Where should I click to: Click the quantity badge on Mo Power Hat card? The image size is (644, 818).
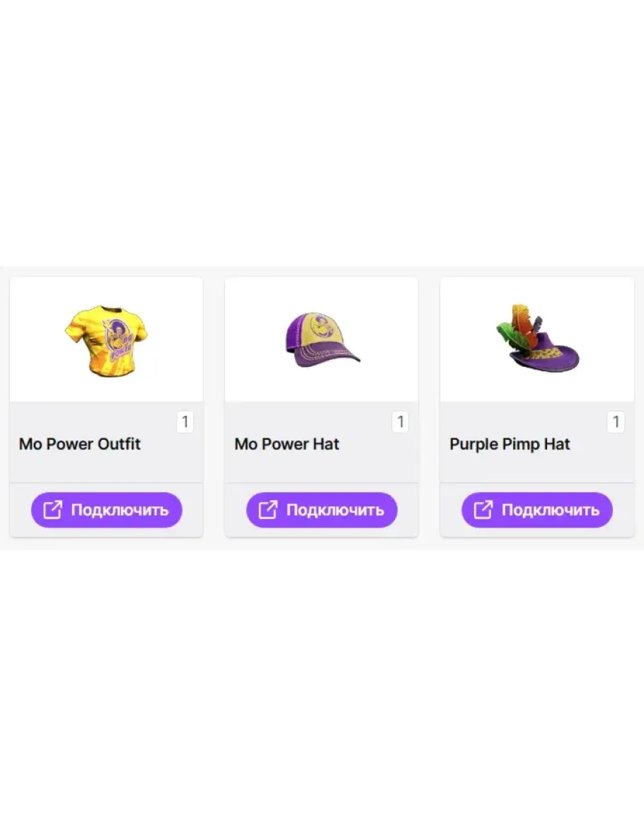click(x=401, y=421)
